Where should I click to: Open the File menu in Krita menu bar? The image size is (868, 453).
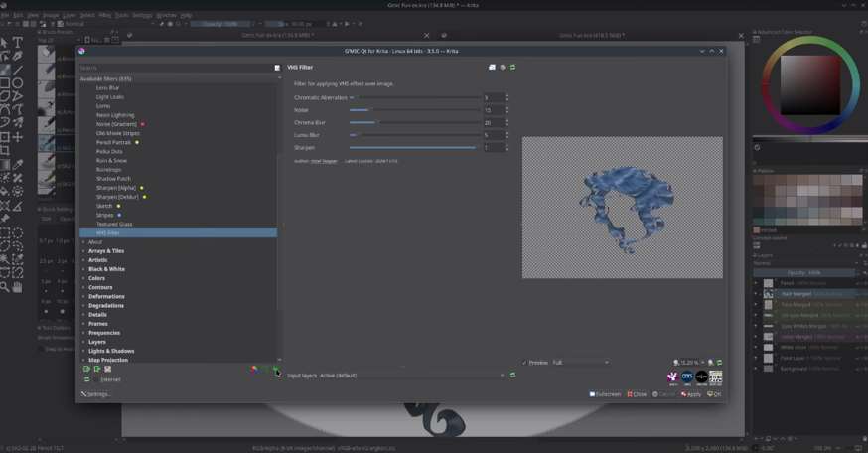4,15
